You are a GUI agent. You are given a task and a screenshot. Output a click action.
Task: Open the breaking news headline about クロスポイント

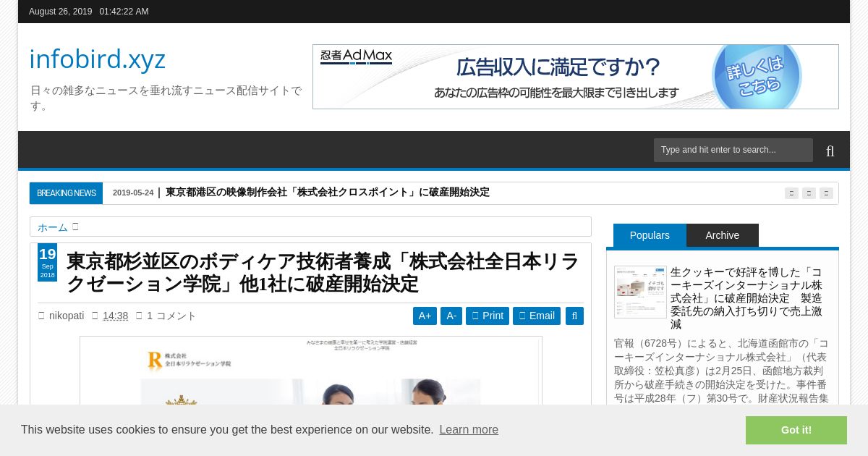point(328,193)
